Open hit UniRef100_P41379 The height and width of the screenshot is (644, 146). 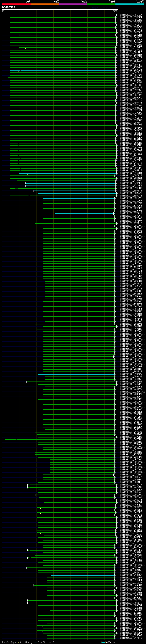[x=131, y=25]
